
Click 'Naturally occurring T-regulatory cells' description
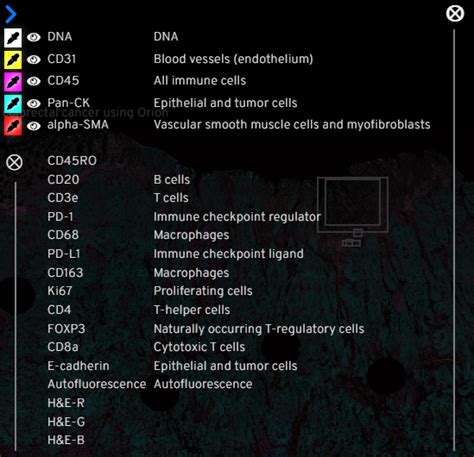coord(259,329)
